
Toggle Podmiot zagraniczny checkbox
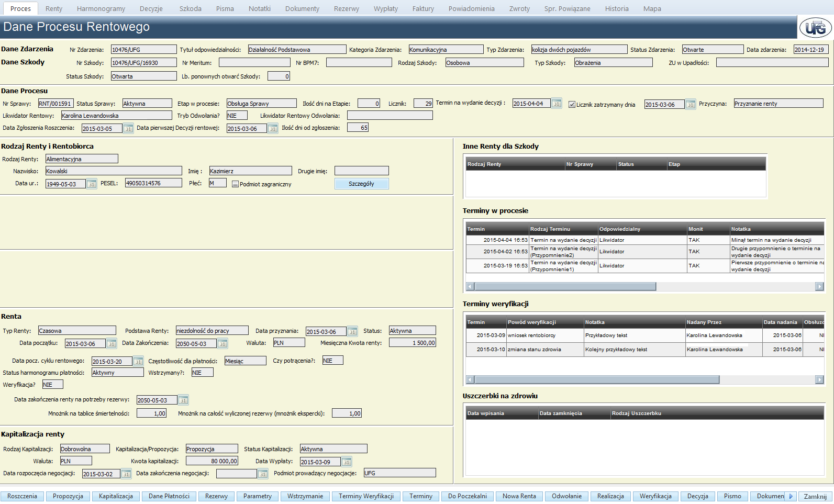(236, 184)
